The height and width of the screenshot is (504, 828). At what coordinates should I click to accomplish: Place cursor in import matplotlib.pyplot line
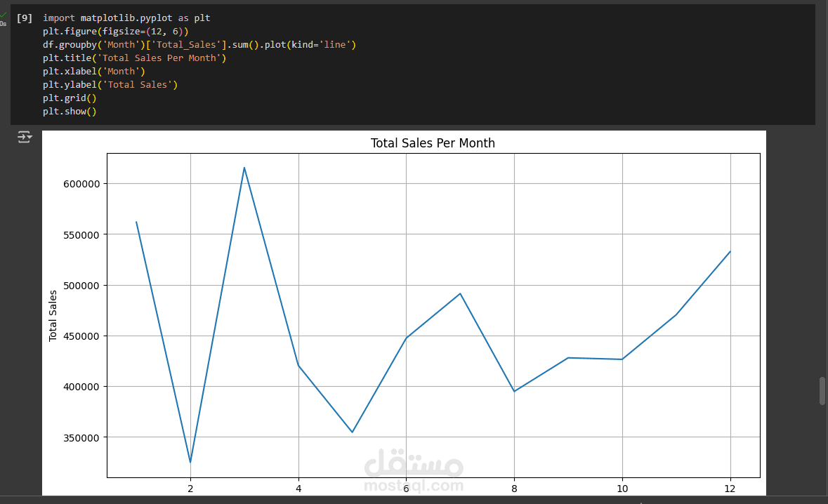(126, 18)
